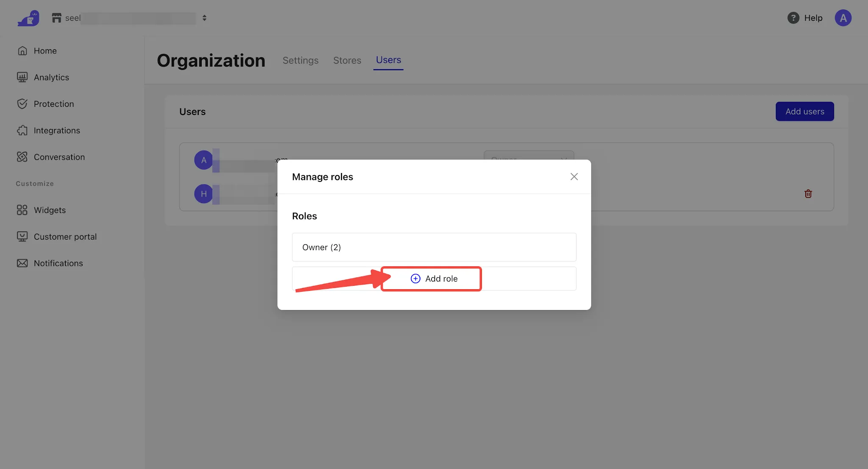868x469 pixels.
Task: Click the storefront icon beside store name
Action: pyautogui.click(x=56, y=18)
